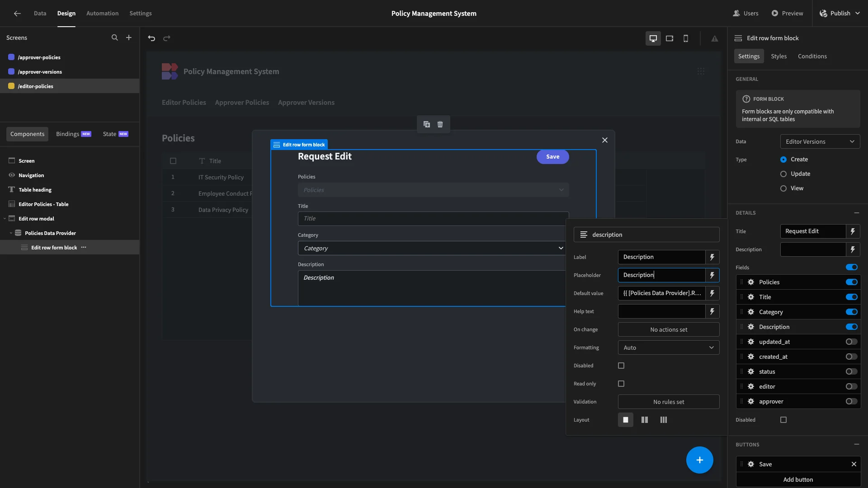Switch to the State tab
This screenshot has height=488, width=868.
115,134
